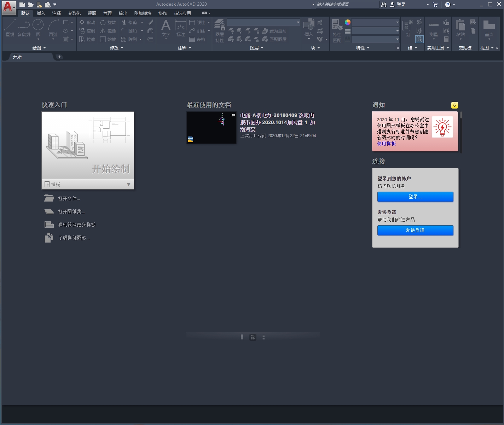Click the Fillet (圆角) tool
The height and width of the screenshot is (425, 504).
(x=129, y=31)
